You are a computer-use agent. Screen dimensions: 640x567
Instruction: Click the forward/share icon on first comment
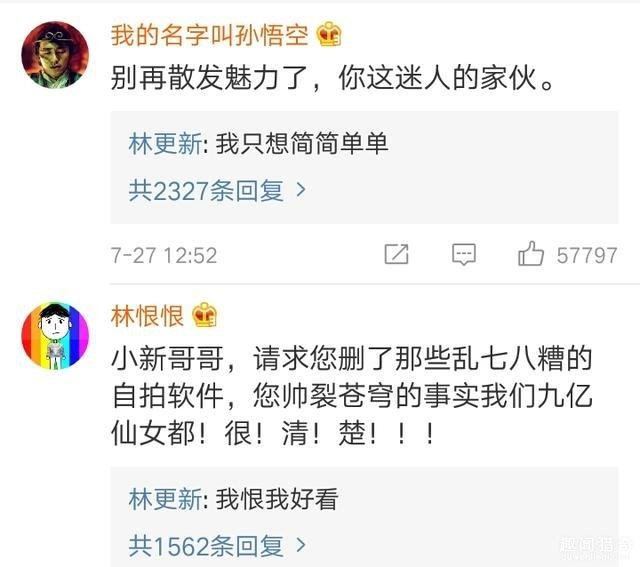(x=396, y=254)
